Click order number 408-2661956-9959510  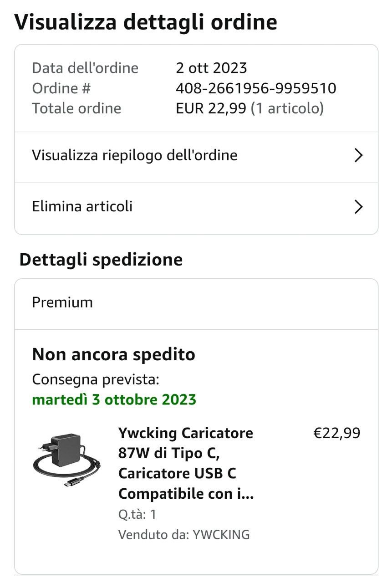[x=256, y=88]
